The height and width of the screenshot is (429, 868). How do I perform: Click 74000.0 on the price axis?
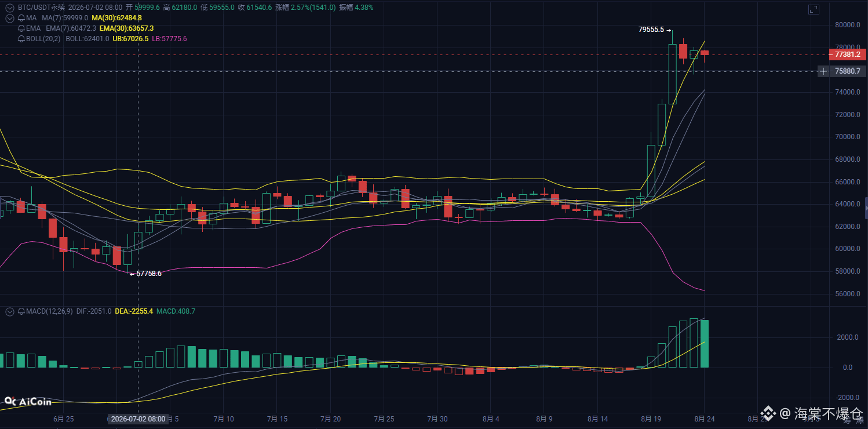[847, 92]
